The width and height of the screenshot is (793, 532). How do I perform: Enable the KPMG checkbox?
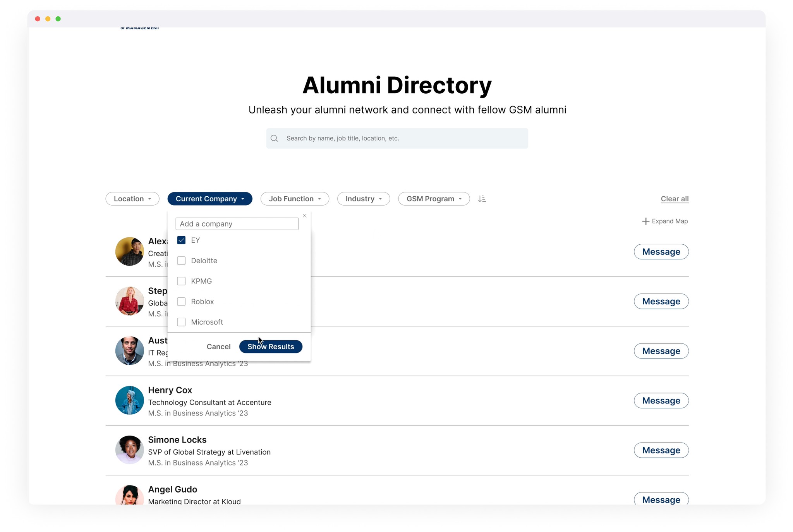[181, 281]
